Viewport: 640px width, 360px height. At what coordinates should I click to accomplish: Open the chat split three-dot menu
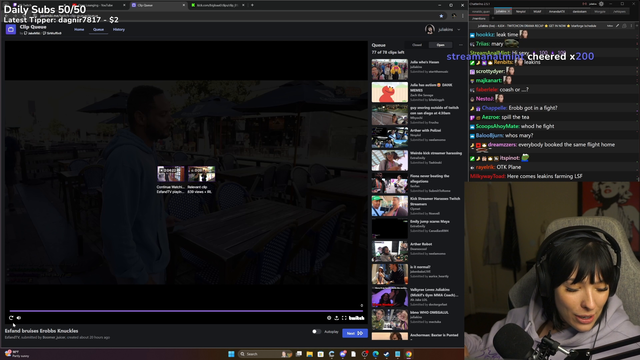pos(630,26)
